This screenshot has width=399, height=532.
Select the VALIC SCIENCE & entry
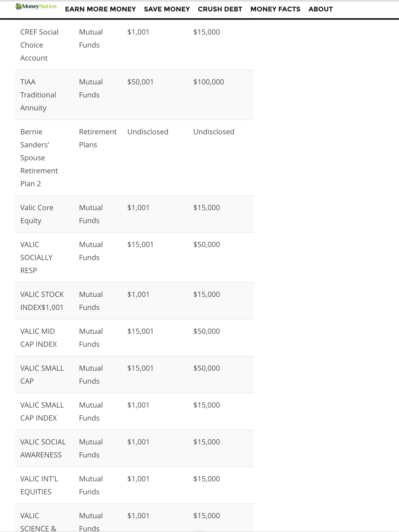[38, 522]
